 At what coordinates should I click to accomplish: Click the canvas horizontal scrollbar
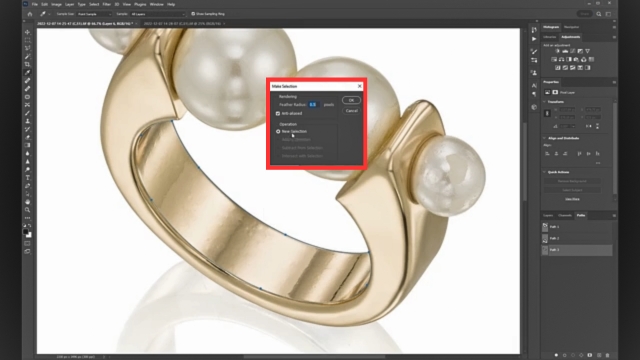tap(314, 356)
